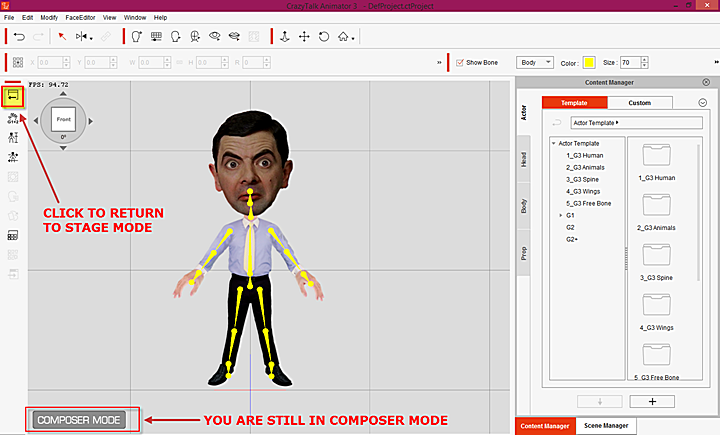This screenshot has height=435, width=720.
Task: Click the head profile icon in toolbar
Action: point(175,37)
